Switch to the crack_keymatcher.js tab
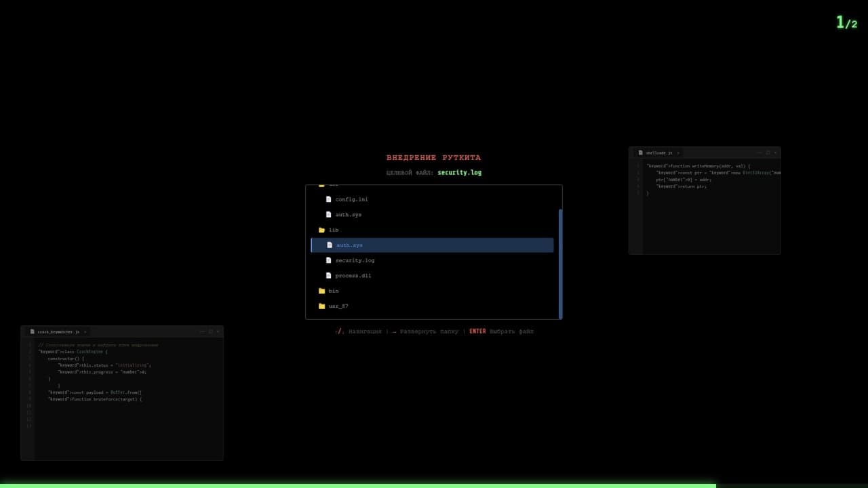 tap(58, 332)
